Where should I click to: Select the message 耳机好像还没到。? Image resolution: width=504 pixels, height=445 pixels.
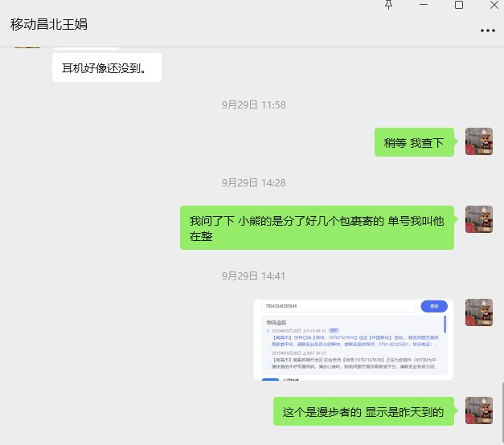pyautogui.click(x=107, y=68)
